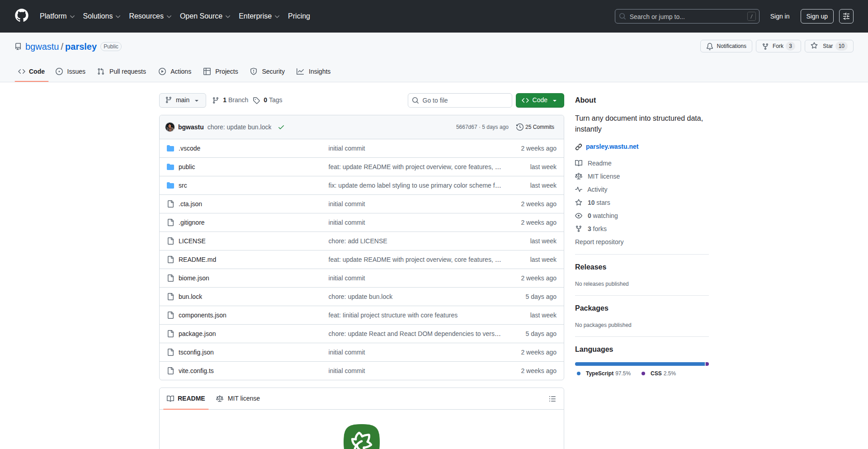Open the .vscode folder
Image resolution: width=868 pixels, height=449 pixels.
pos(189,148)
